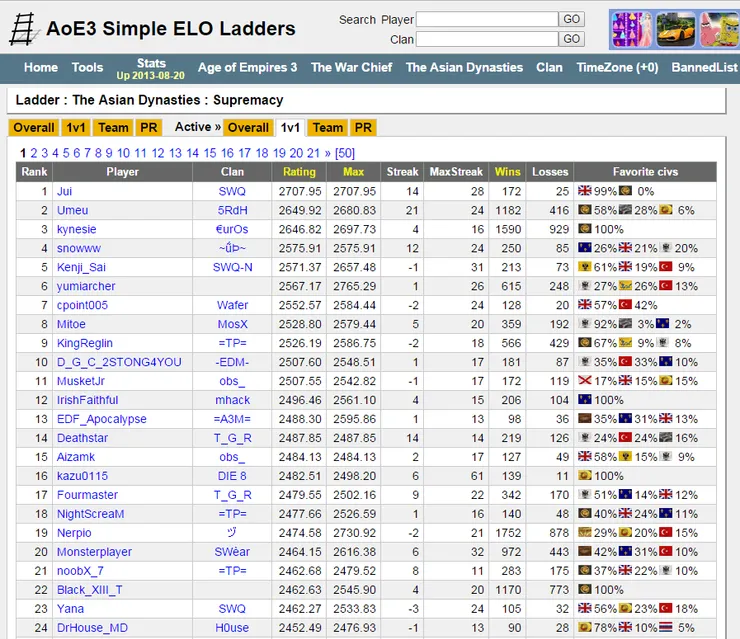This screenshot has width=740, height=639.
Task: Open player Umeu's profile
Action: coord(73,210)
